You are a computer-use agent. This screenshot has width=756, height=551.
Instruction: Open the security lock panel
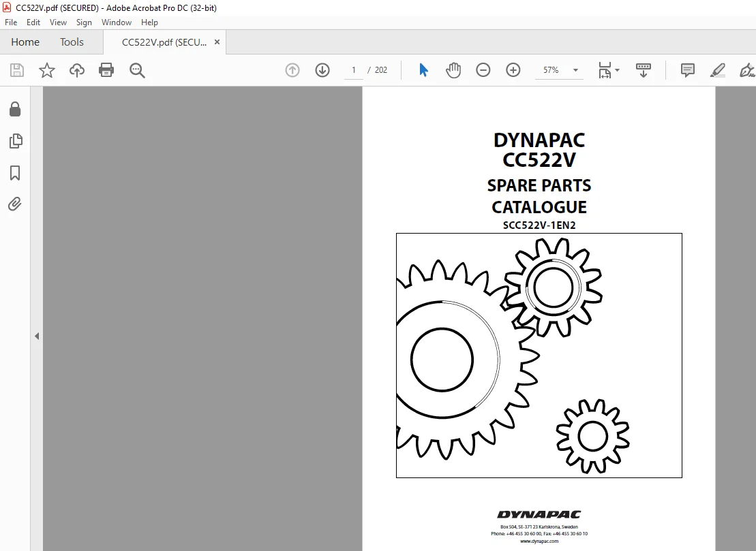tap(15, 110)
